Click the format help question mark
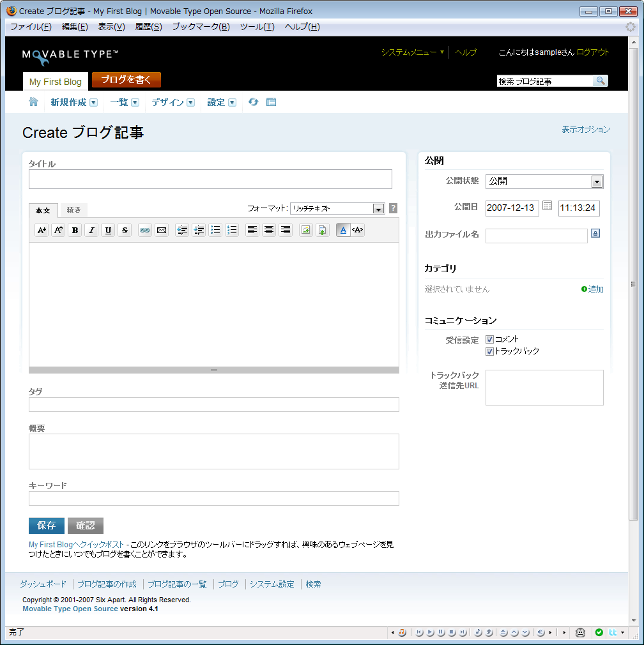This screenshot has width=644, height=645. coord(393,208)
